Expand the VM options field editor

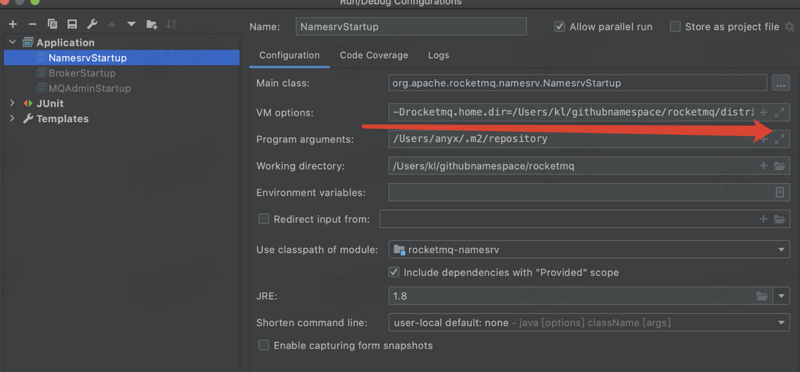point(779,112)
